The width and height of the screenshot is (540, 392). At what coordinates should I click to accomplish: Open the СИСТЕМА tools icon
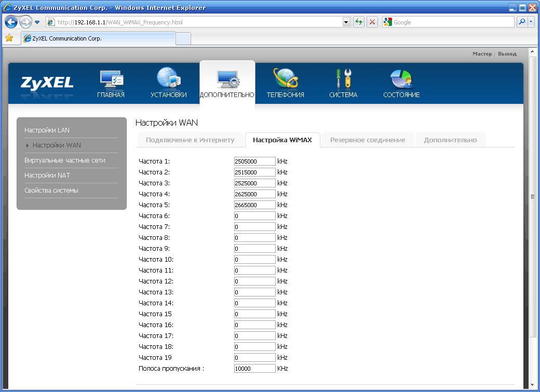coord(343,78)
